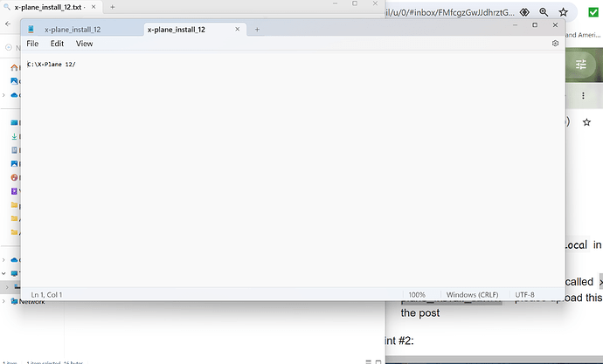Expand lower OneDrive tree node
Screen dimensions: 603x364
tap(3, 260)
